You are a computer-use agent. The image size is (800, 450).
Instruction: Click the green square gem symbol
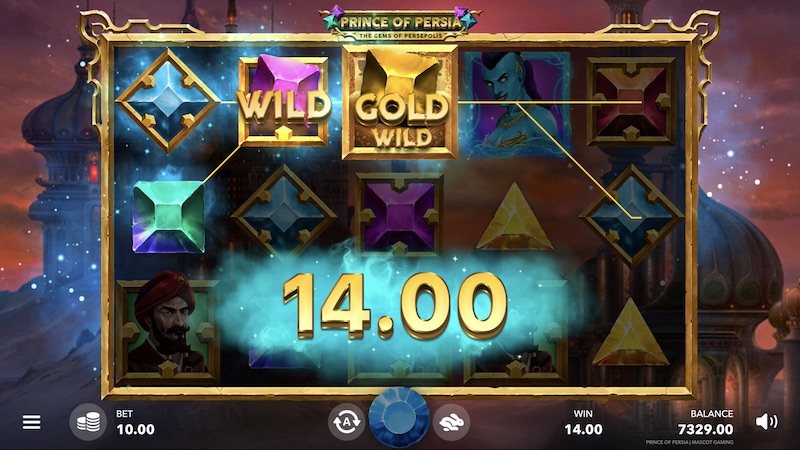tap(168, 217)
